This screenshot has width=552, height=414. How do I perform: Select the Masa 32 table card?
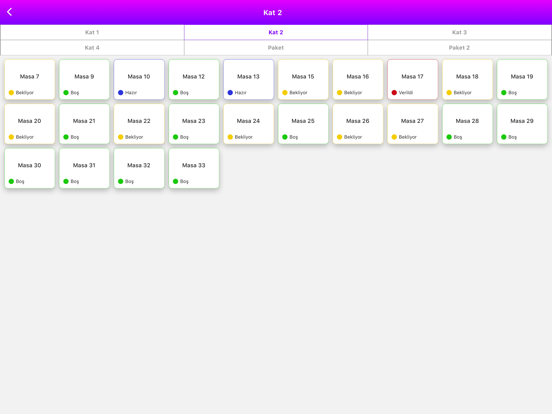click(139, 168)
